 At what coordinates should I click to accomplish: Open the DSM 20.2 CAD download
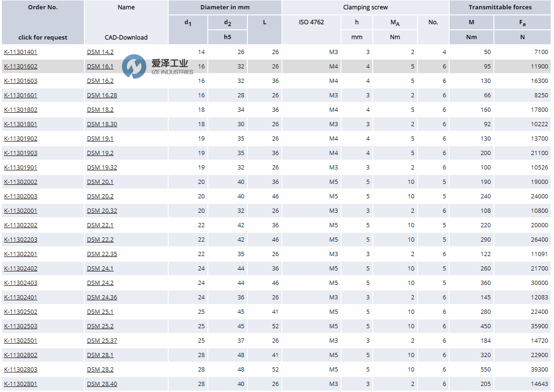click(99, 196)
